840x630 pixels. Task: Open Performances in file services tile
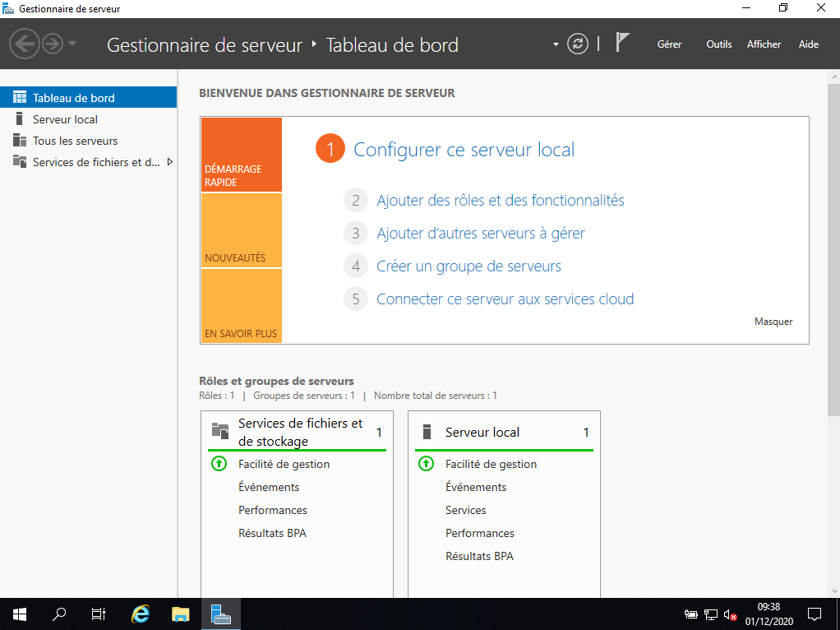pos(273,510)
